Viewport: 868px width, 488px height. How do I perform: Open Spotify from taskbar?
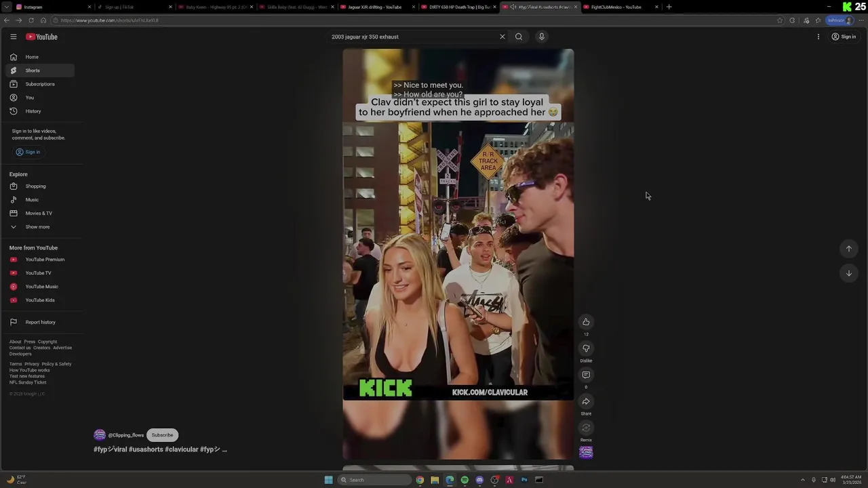465,480
